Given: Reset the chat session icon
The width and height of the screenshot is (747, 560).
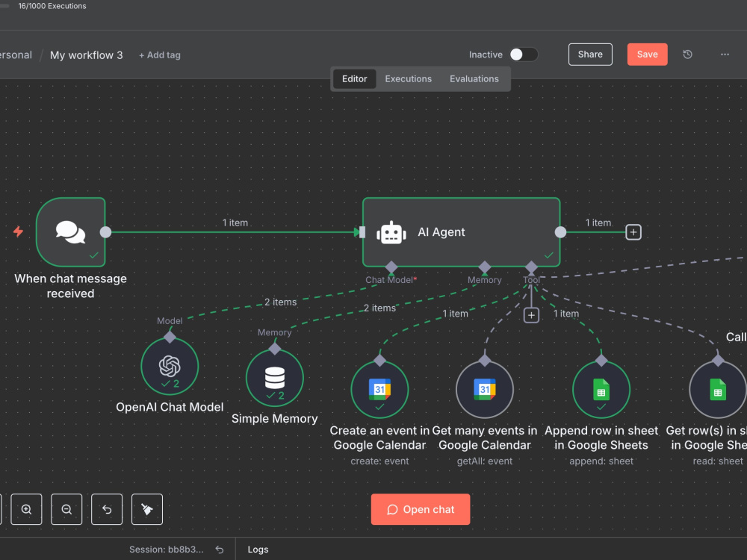Looking at the screenshot, I should click(x=219, y=550).
